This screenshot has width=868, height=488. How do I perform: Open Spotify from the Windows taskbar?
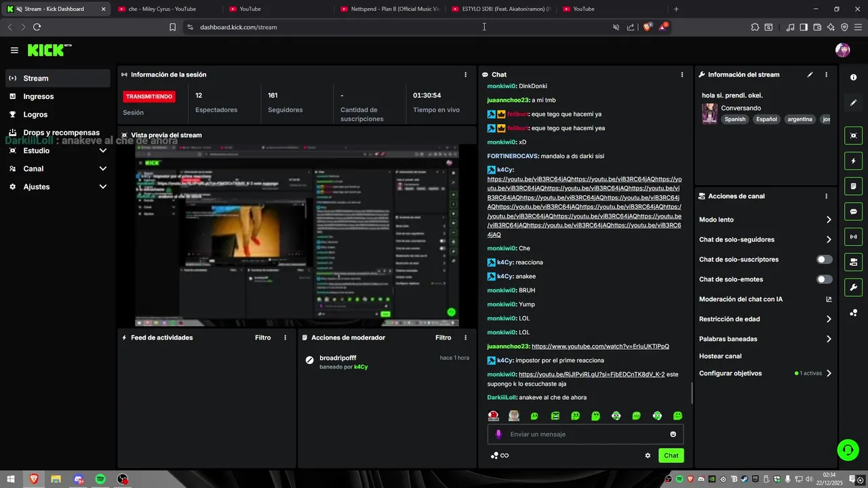100,479
